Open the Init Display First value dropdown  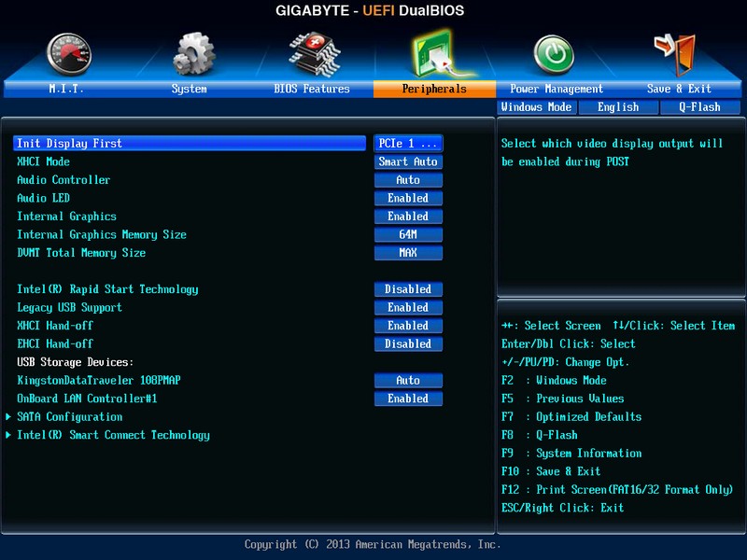click(x=408, y=144)
